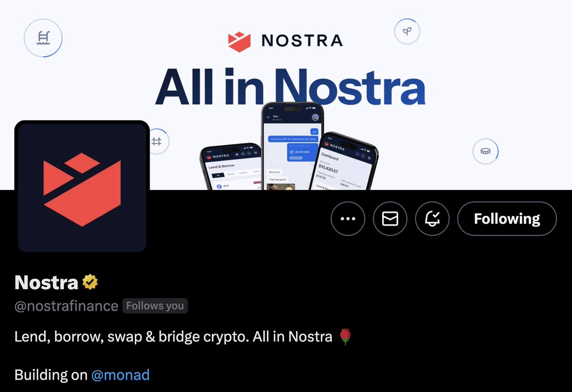Screen dimensions: 572x392
Task: Click the Follows you badge
Action: tap(155, 306)
